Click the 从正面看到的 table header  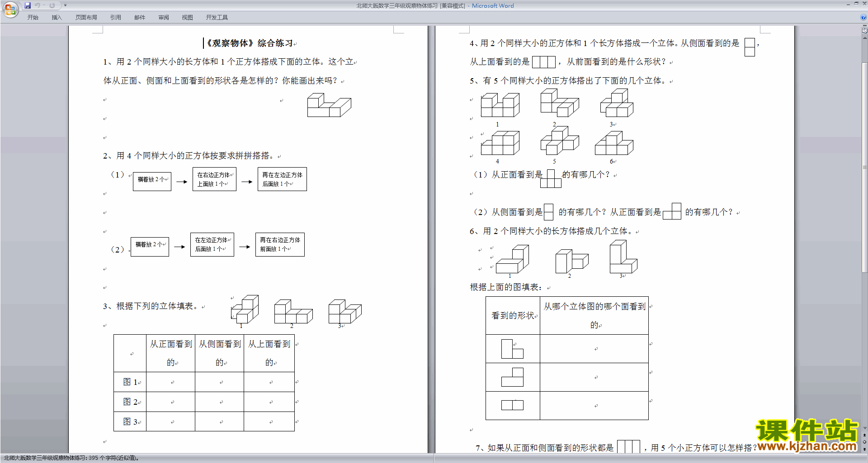click(x=171, y=353)
